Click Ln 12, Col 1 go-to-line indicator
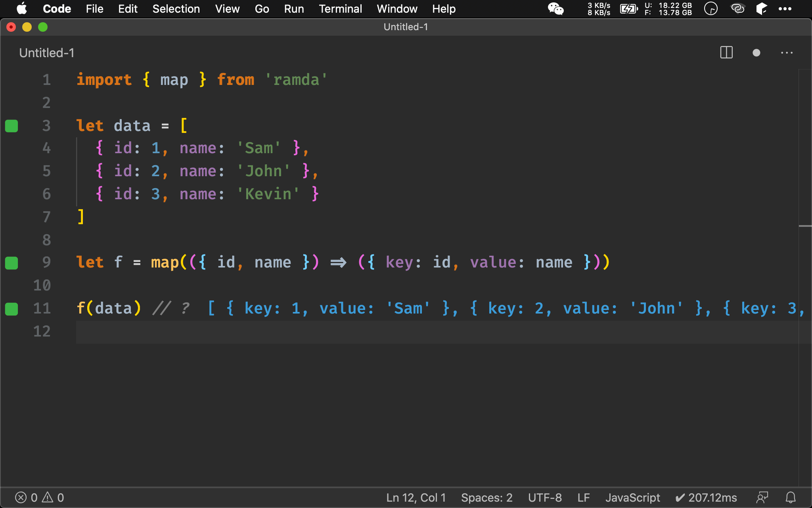This screenshot has height=508, width=812. pos(416,498)
